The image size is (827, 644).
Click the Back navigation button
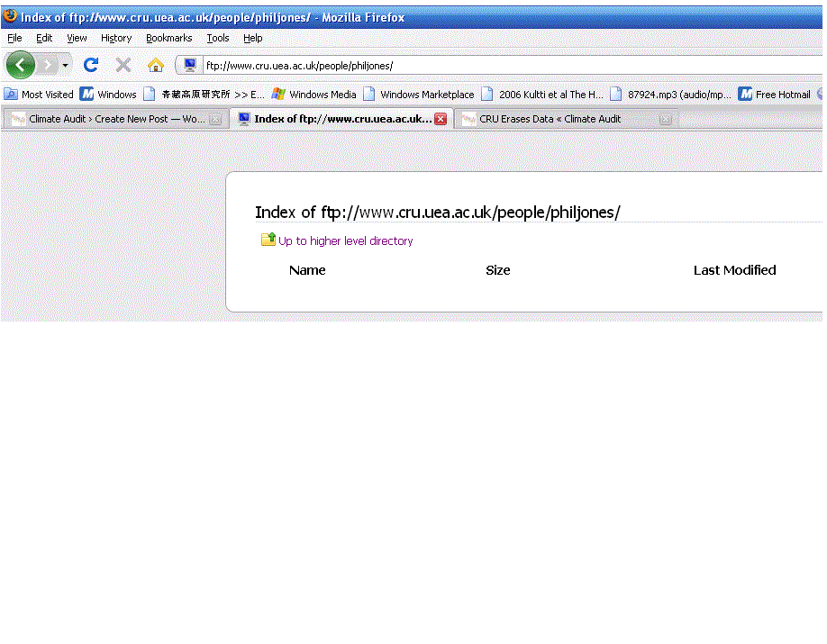click(x=20, y=65)
